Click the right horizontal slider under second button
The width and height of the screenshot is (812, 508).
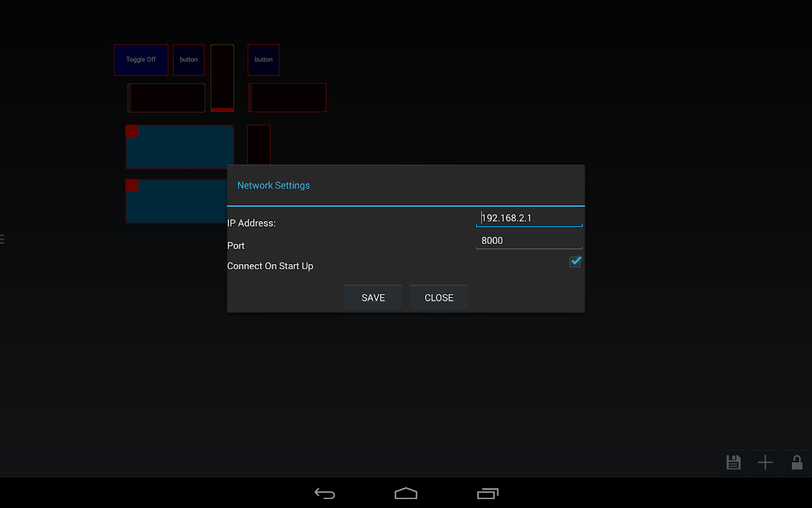coord(287,98)
